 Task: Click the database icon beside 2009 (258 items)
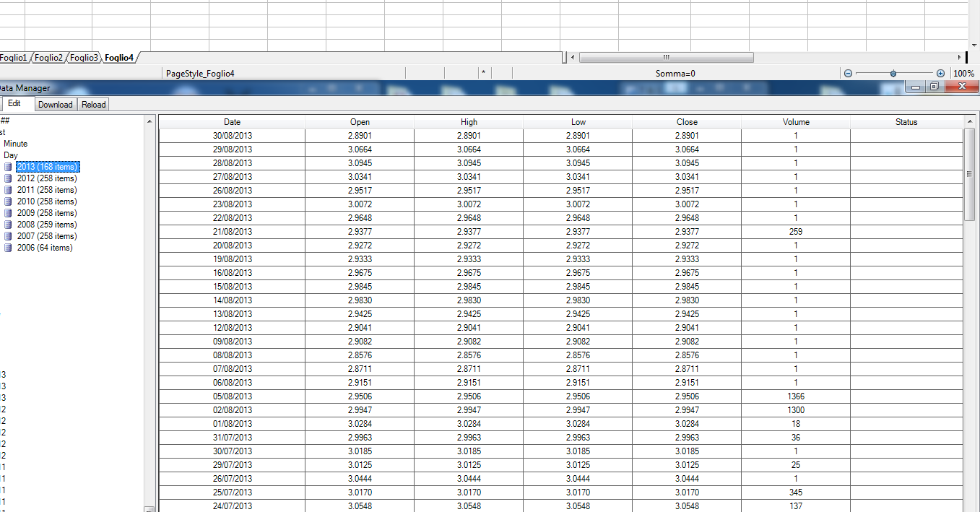[x=9, y=213]
